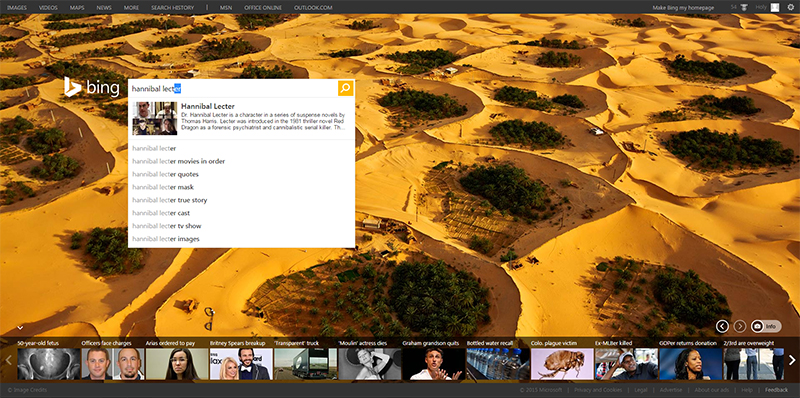This screenshot has width=800, height=398.
Task: Open 'Officers face charges' news thumbnail
Action: [x=113, y=363]
